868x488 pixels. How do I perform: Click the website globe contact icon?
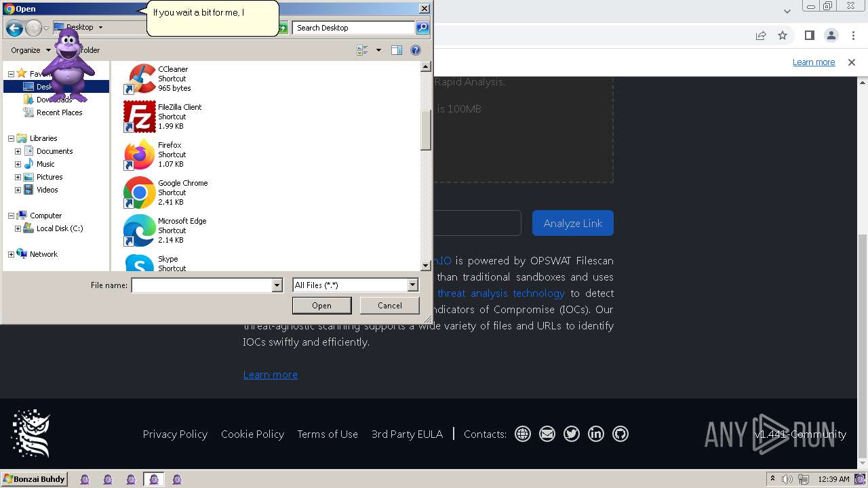click(x=523, y=434)
